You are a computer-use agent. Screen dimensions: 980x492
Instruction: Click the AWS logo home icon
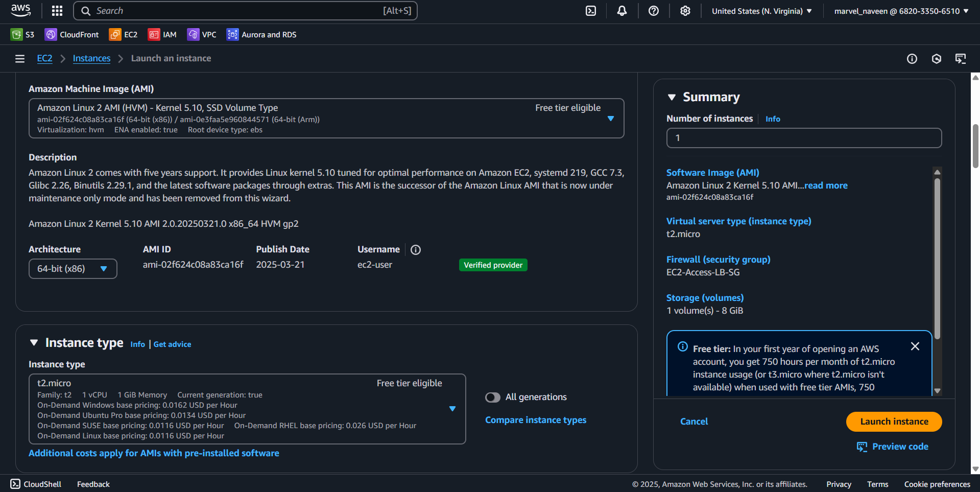click(21, 11)
